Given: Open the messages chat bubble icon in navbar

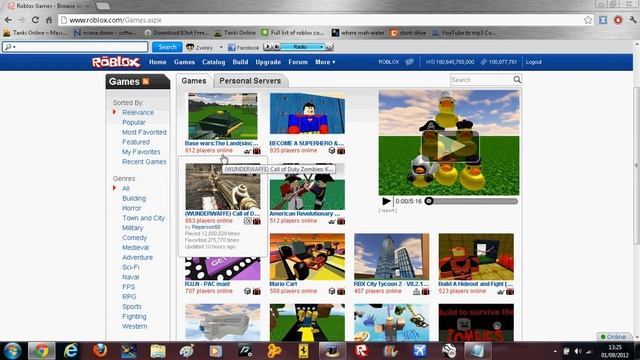Looking at the screenshot, I should pos(409,62).
